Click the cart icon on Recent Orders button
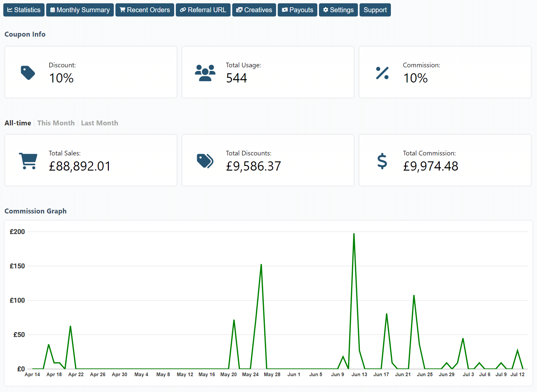Image resolution: width=537 pixels, height=392 pixels. tap(122, 10)
